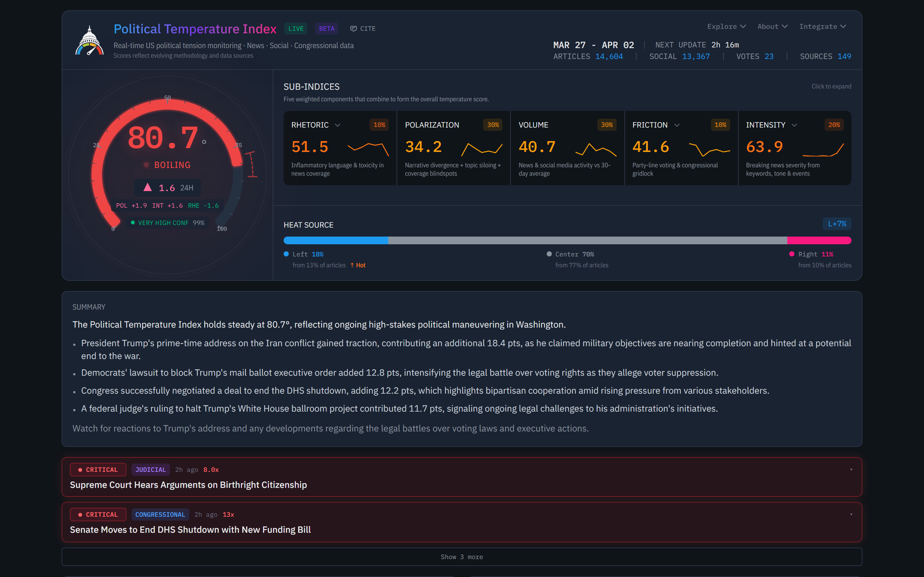This screenshot has width=924, height=577.
Task: Expand the FRICTION sub-index dropdown
Action: click(677, 125)
